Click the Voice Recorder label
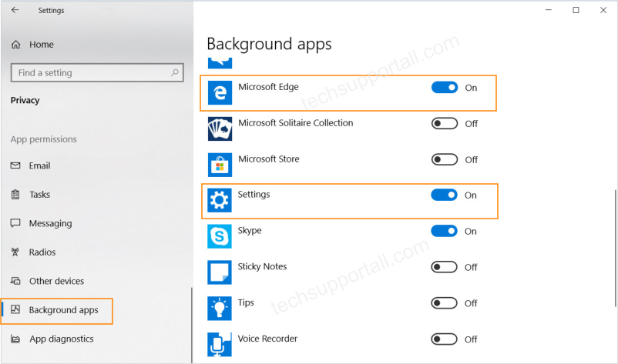The width and height of the screenshot is (618, 364). tap(267, 339)
